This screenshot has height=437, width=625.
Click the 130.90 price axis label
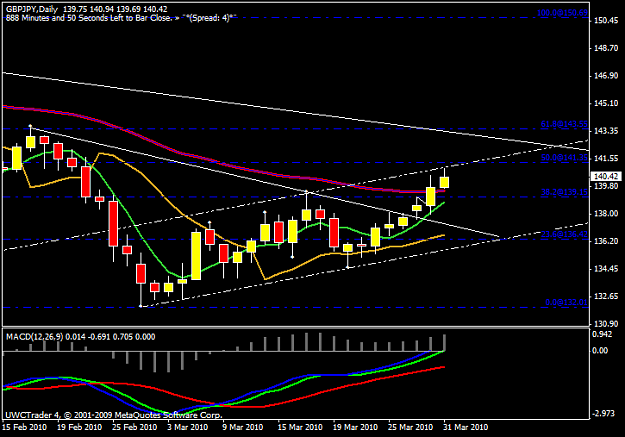606,324
